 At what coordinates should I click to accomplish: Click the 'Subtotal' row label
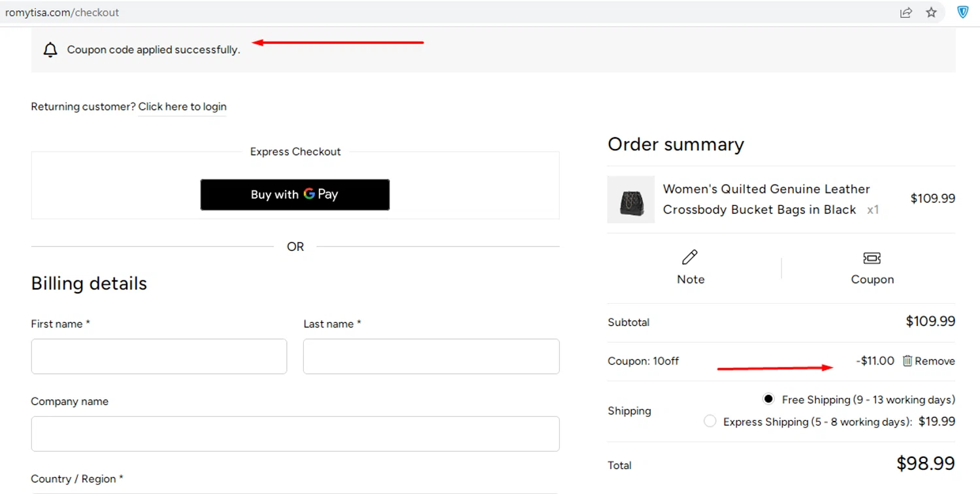click(629, 322)
